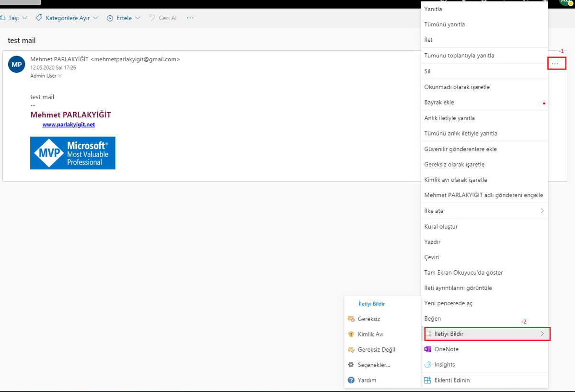Click the Kategorilere Ayır tag icon

pyautogui.click(x=39, y=18)
